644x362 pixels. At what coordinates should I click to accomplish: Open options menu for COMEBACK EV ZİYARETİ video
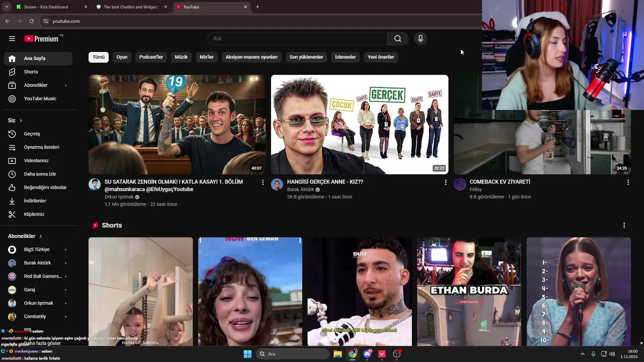[628, 183]
